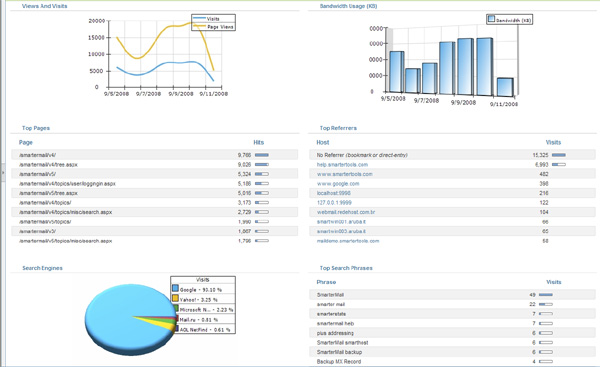Image resolution: width=600 pixels, height=367 pixels.
Task: Select the /smartermail/v5/tree.aspx page row
Action: pos(155,193)
